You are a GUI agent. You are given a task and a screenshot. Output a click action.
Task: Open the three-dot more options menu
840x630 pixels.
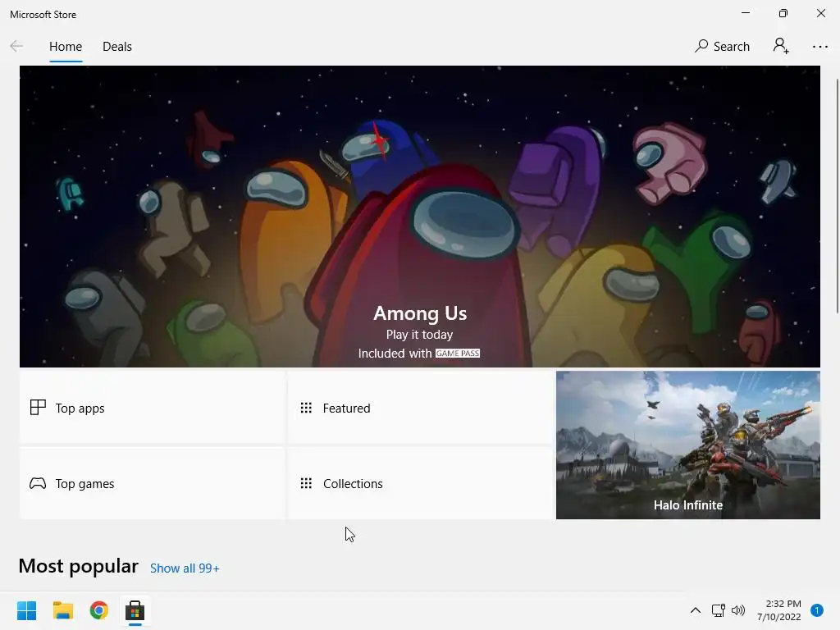pos(819,47)
